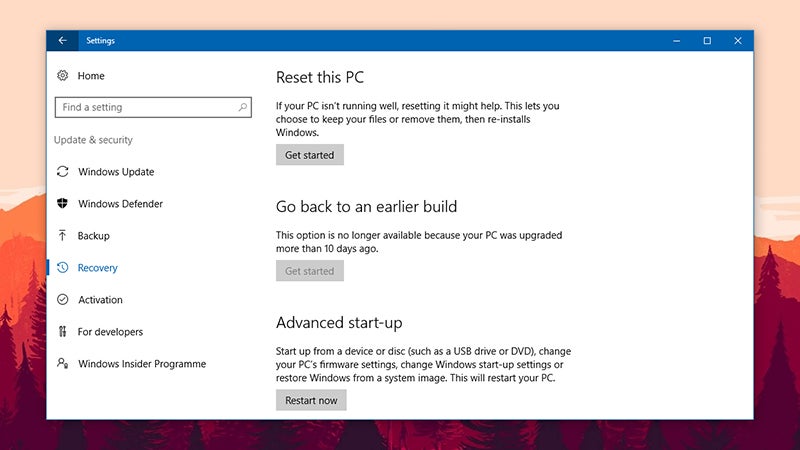Click the Restart now button
Image resolution: width=800 pixels, height=450 pixels.
pyautogui.click(x=311, y=400)
